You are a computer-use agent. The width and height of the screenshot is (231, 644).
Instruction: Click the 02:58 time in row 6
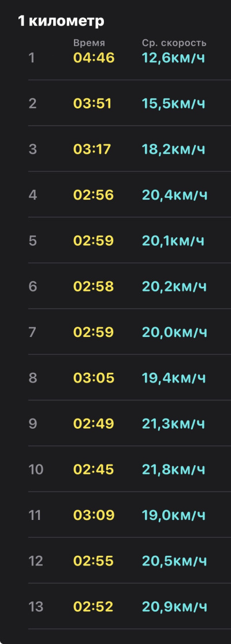tap(94, 286)
